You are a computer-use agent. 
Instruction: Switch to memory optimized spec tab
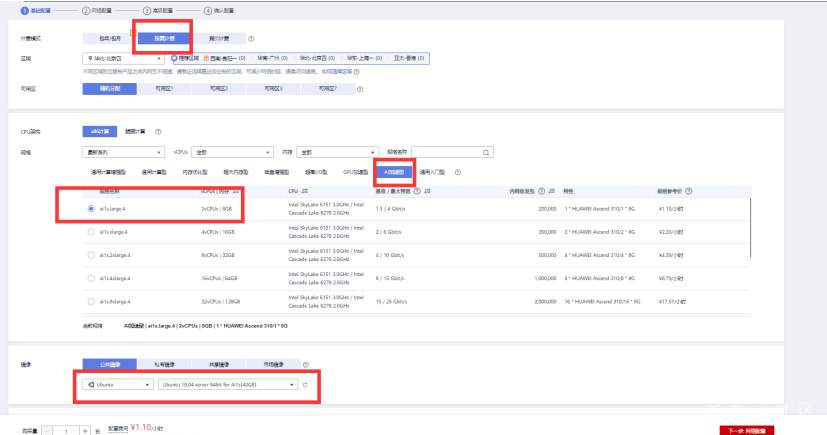[x=195, y=172]
